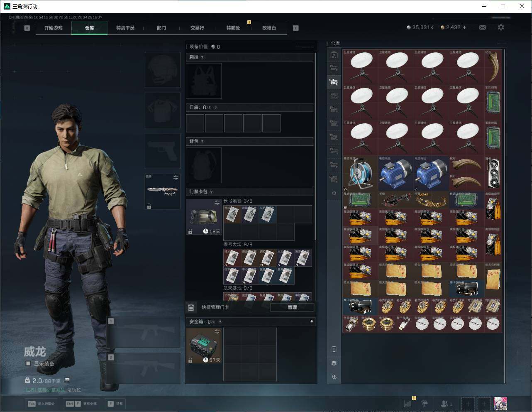Open the weight detail list icon
This screenshot has width=532, height=412.
click(67, 380)
